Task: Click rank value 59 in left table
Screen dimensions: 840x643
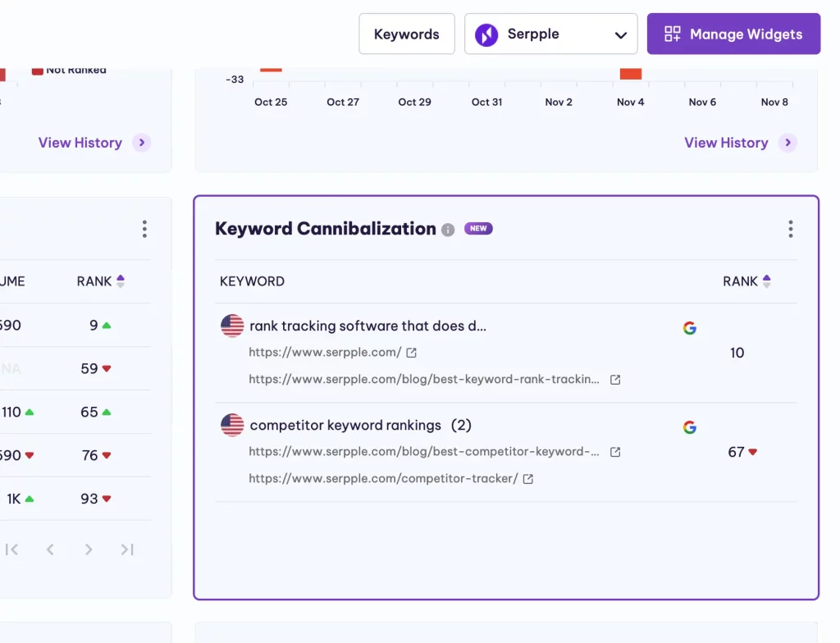Action: click(89, 368)
